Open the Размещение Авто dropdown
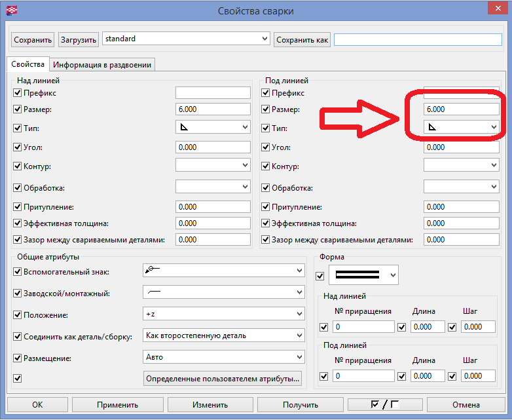512x420 pixels. (x=299, y=357)
